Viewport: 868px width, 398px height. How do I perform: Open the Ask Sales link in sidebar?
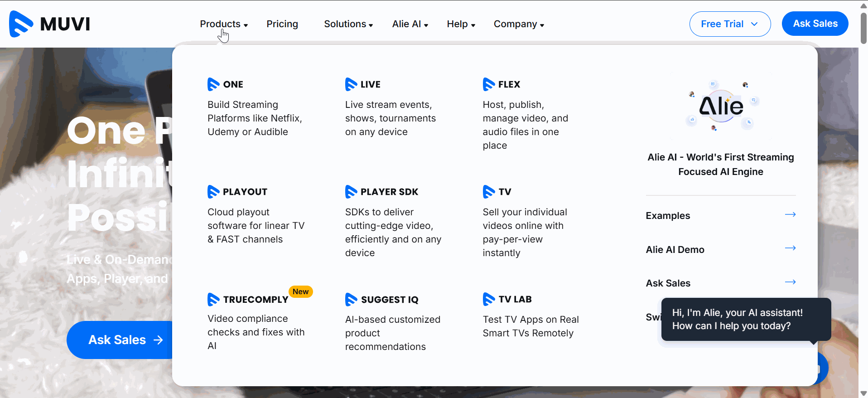668,283
